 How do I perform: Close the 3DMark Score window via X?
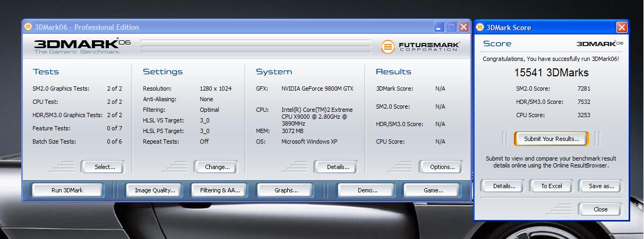coord(622,28)
